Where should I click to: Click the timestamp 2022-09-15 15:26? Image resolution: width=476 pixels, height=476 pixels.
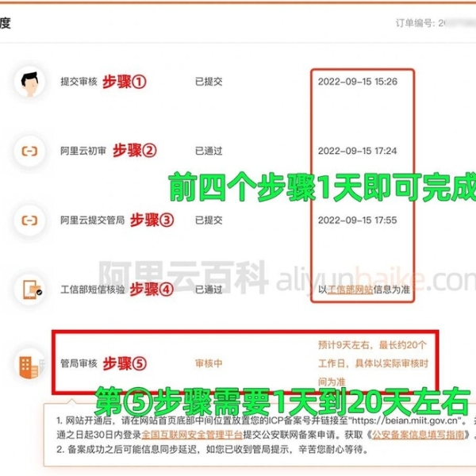pos(358,82)
